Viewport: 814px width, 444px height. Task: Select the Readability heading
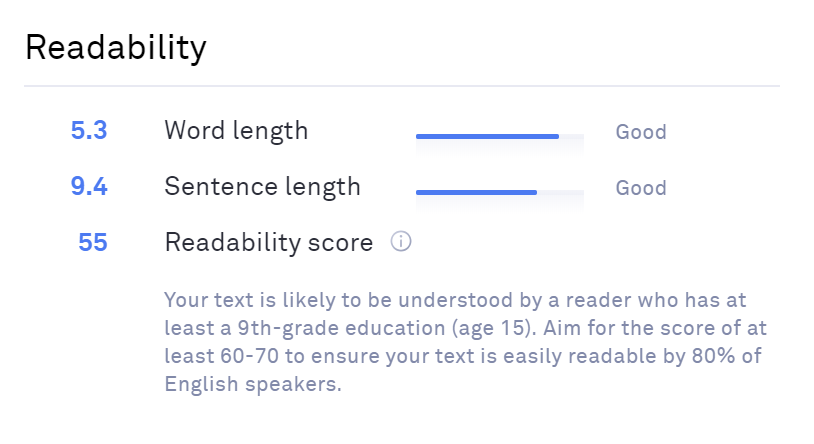tap(116, 48)
